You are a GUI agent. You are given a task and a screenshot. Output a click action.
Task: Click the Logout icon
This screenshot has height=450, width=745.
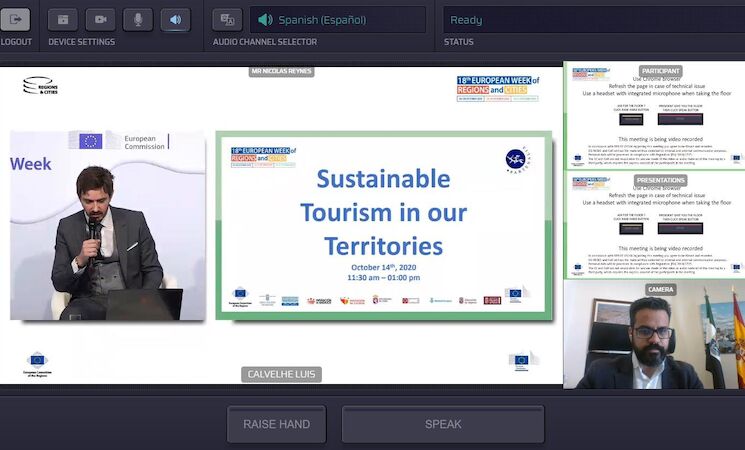click(x=15, y=19)
